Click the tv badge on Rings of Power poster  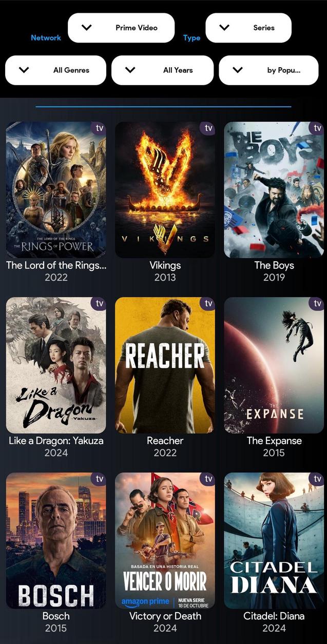(x=99, y=128)
